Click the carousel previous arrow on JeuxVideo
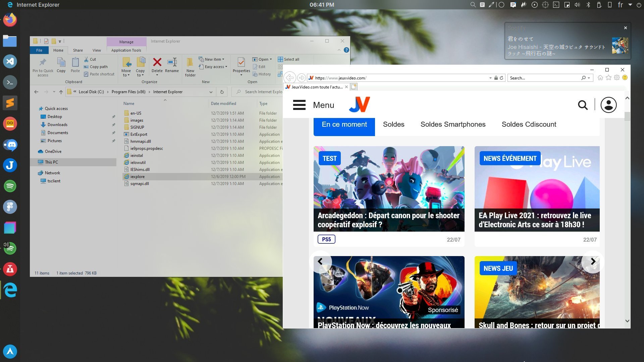This screenshot has height=362, width=644. pos(320,261)
